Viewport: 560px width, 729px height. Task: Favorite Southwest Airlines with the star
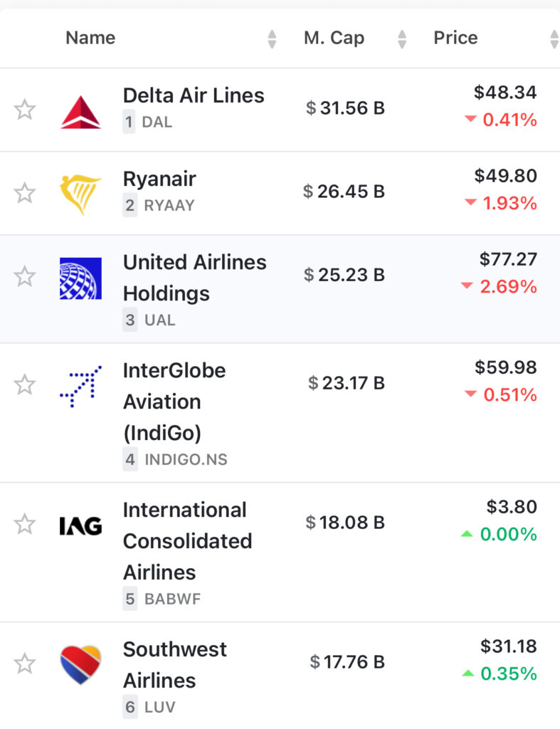(x=25, y=664)
